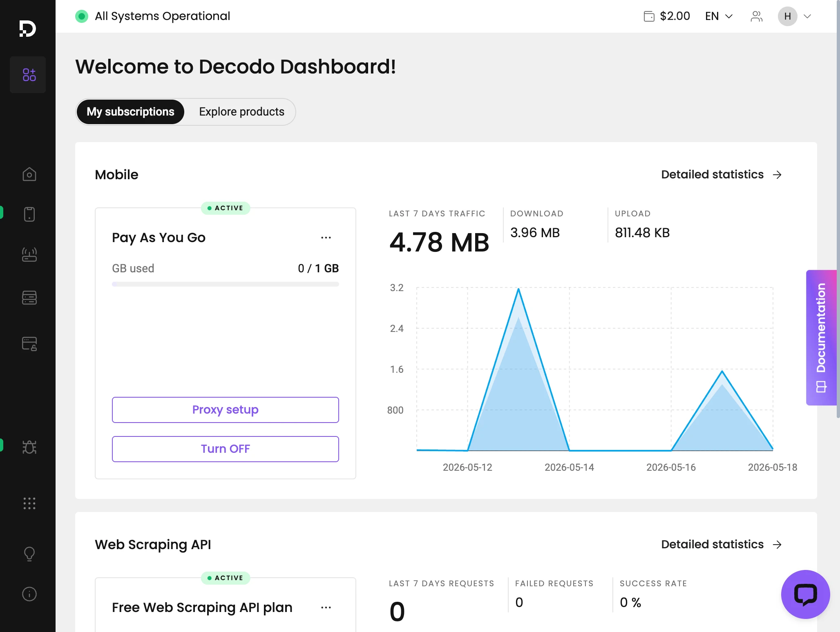Open residential proxies home icon in sidebar
This screenshot has width=840, height=632.
tap(29, 174)
